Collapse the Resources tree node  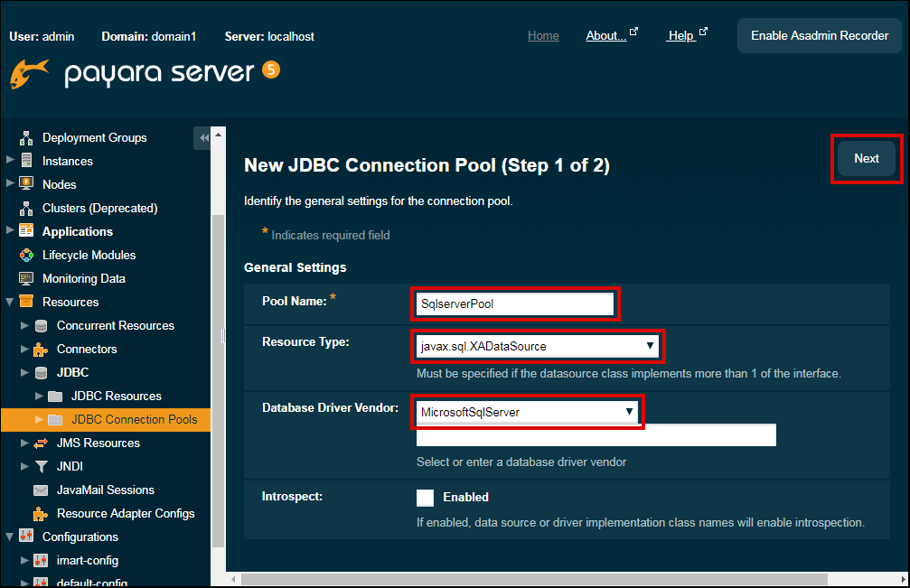tap(10, 303)
